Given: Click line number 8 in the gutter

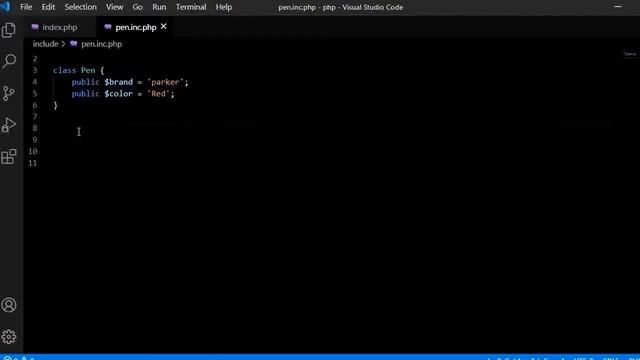Looking at the screenshot, I should pyautogui.click(x=35, y=128).
